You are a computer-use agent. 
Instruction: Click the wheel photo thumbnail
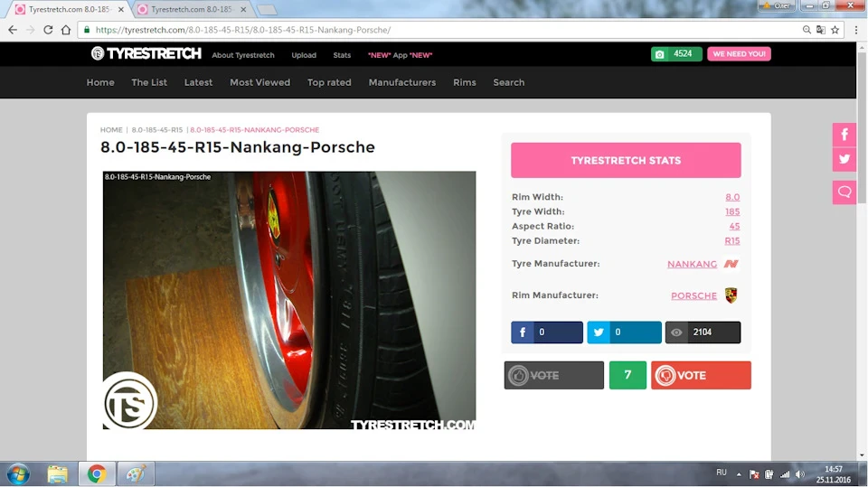click(289, 300)
